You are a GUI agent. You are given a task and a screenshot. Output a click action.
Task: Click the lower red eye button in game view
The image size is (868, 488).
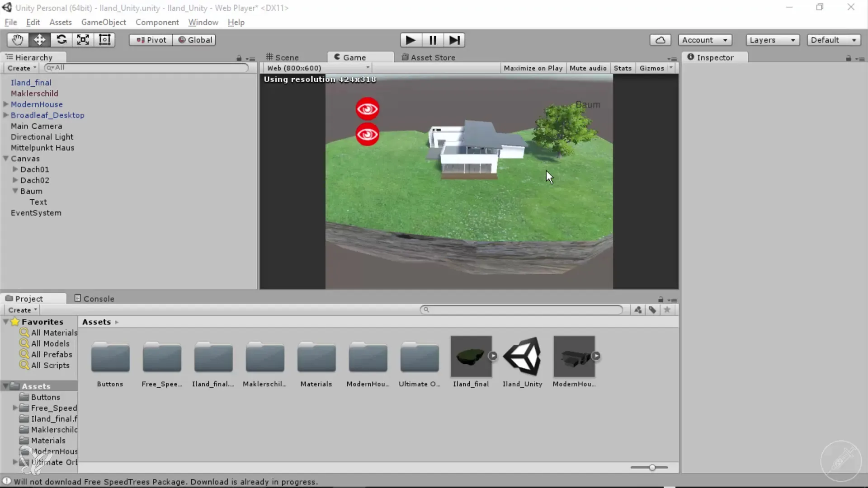(367, 134)
